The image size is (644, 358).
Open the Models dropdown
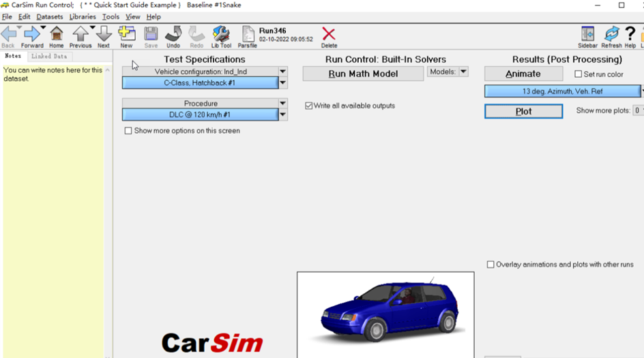point(464,72)
